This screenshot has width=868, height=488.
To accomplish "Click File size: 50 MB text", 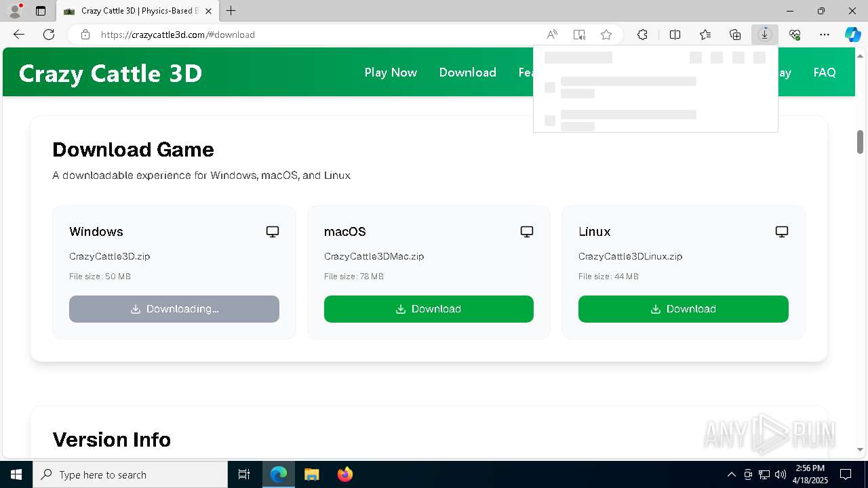I will [100, 277].
